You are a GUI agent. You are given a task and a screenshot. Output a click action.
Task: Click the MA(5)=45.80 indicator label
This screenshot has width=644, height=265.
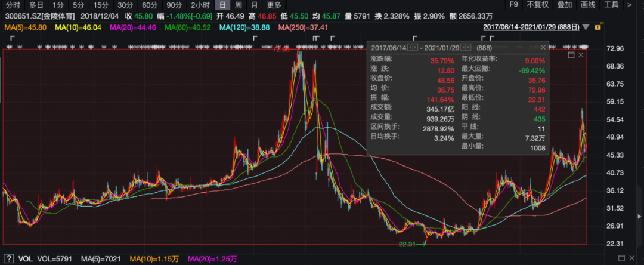click(x=26, y=27)
